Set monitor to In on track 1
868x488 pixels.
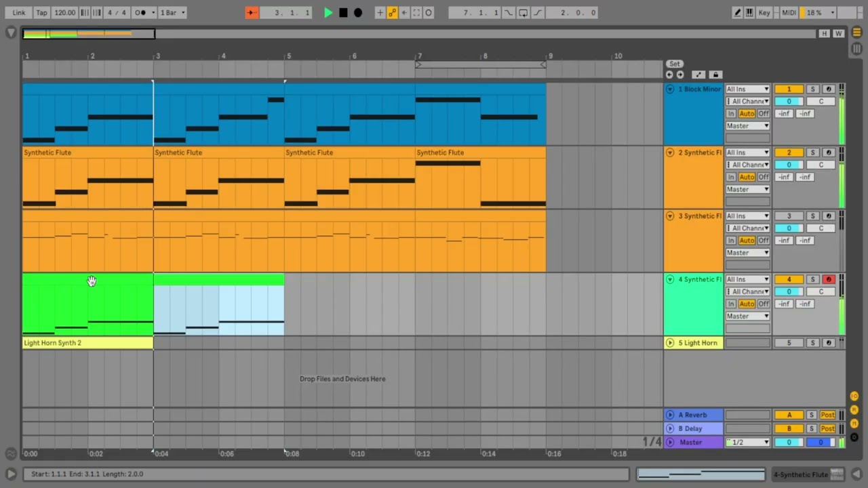coord(731,113)
